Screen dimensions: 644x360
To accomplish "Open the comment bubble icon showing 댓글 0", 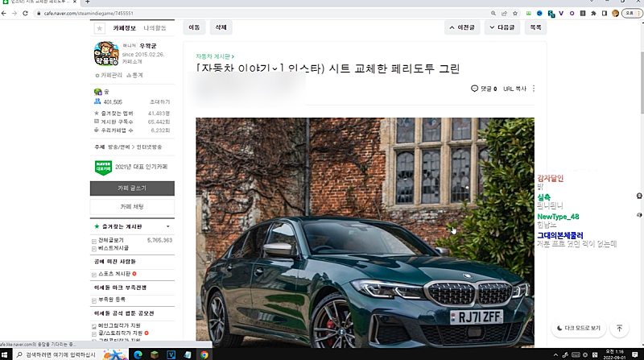I will [x=474, y=89].
